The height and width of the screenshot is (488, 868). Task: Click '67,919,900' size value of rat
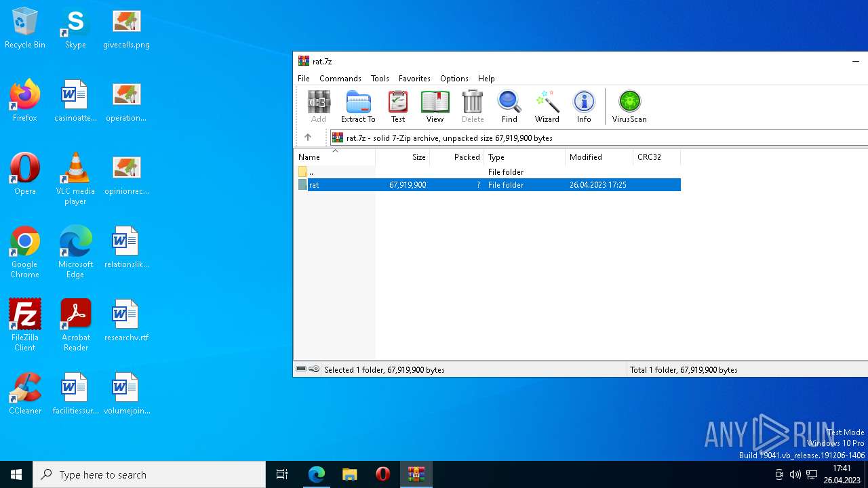[408, 185]
